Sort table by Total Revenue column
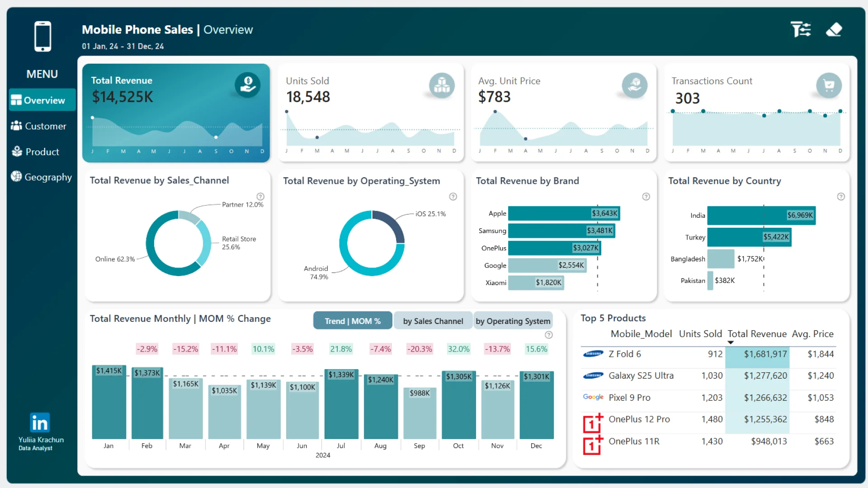Image resolution: width=868 pixels, height=488 pixels. (757, 334)
